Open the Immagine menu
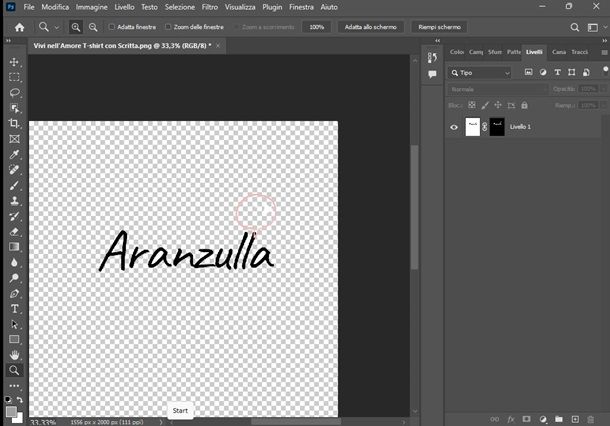Viewport: 610px width, 426px height. pos(91,7)
